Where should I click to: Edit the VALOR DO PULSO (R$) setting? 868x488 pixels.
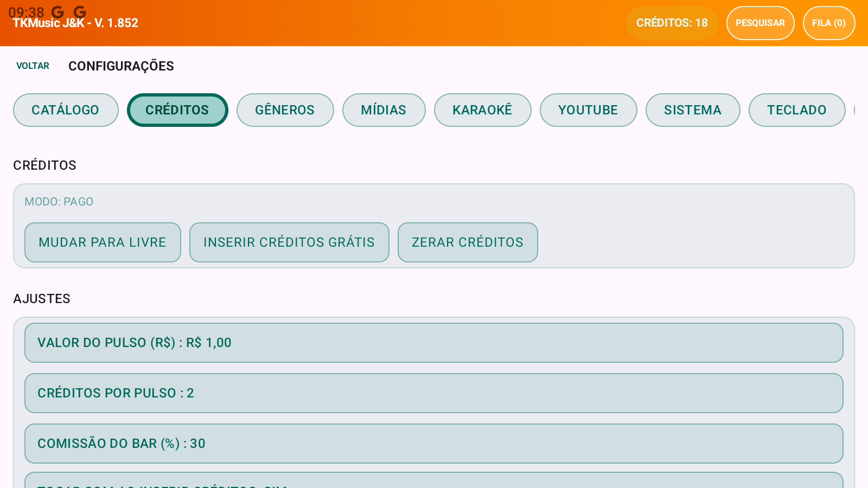(434, 343)
